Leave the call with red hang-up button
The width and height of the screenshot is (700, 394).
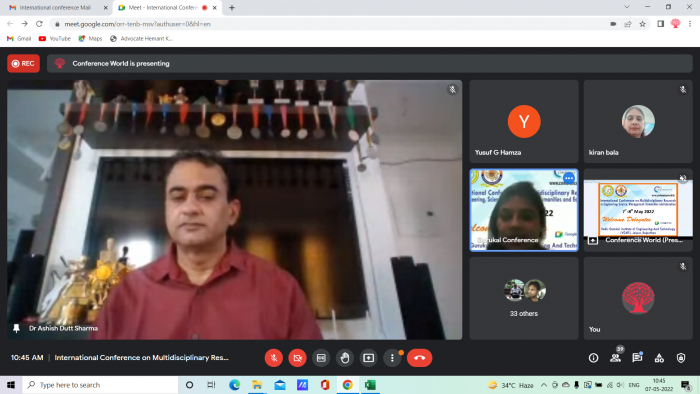click(x=419, y=358)
